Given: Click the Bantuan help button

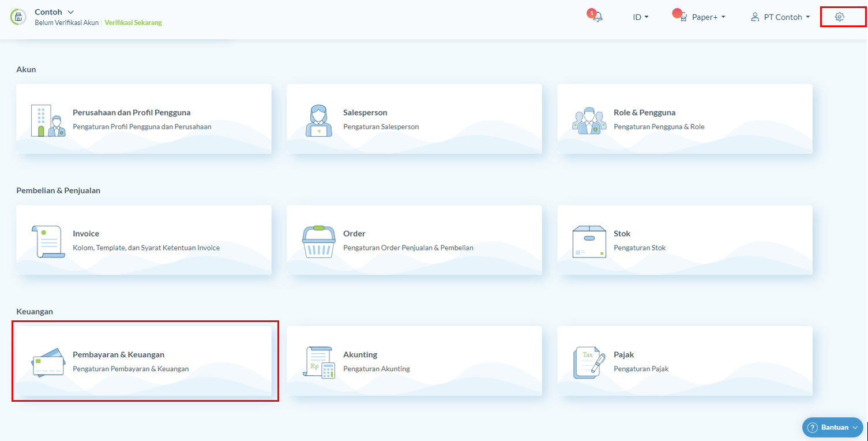Looking at the screenshot, I should [x=833, y=428].
